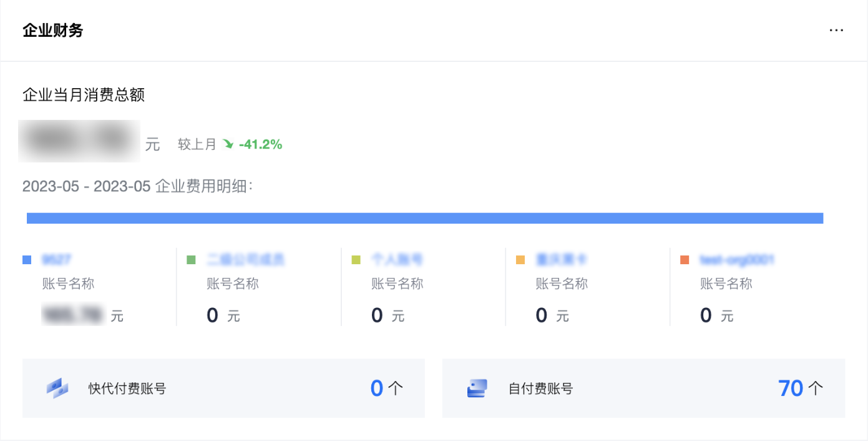Click the green legend square for 二级公司成员

(192, 260)
